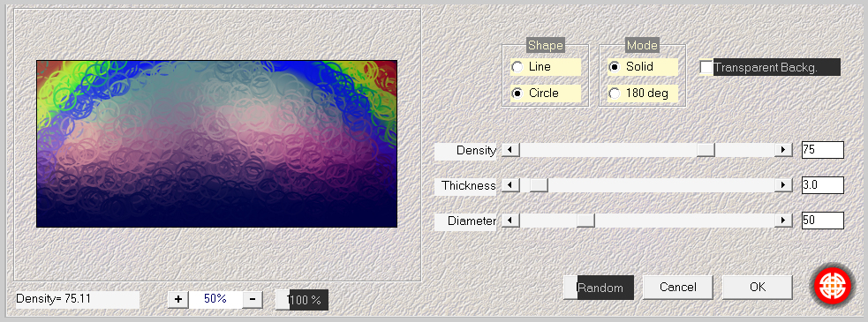Reset preview zoom to 100 %
868x322 pixels.
point(302,300)
